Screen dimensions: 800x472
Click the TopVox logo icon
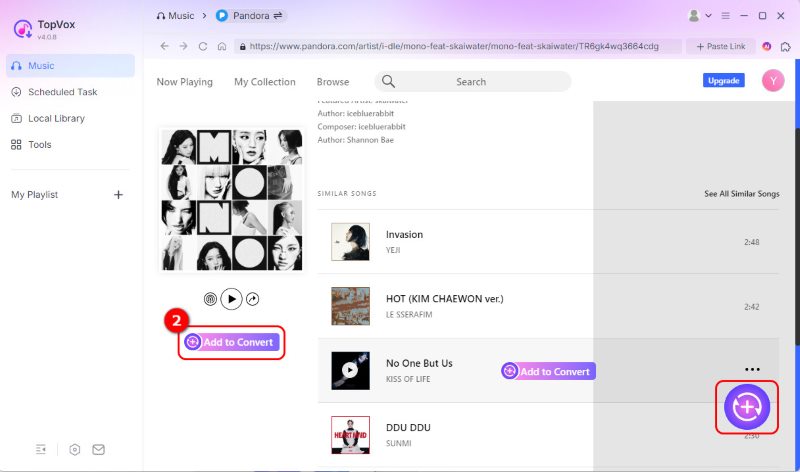pyautogui.click(x=22, y=29)
